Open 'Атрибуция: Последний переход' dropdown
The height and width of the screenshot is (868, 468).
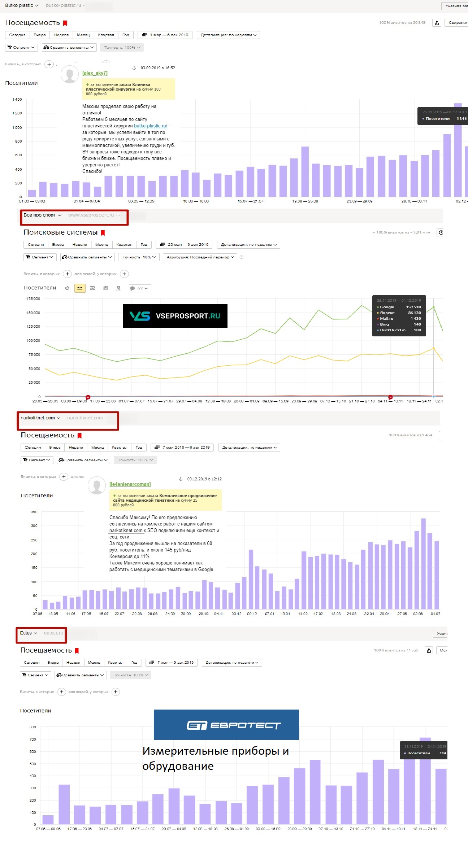click(200, 257)
